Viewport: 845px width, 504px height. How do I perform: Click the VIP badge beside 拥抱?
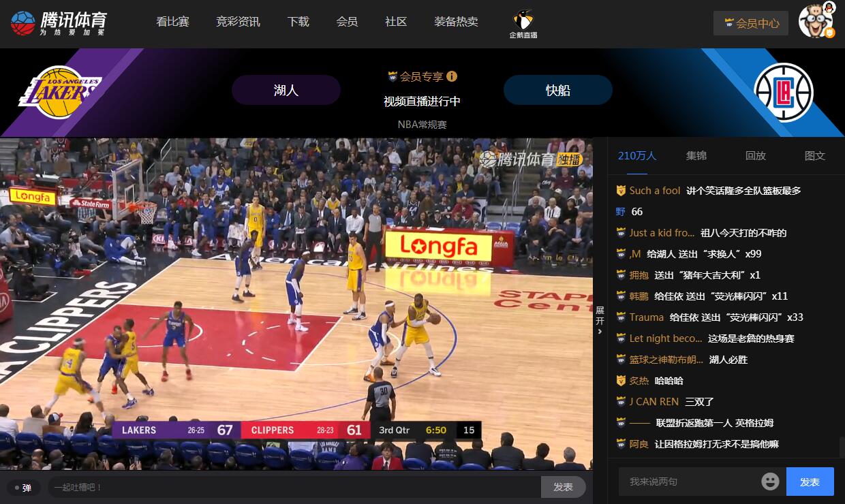pyautogui.click(x=621, y=275)
